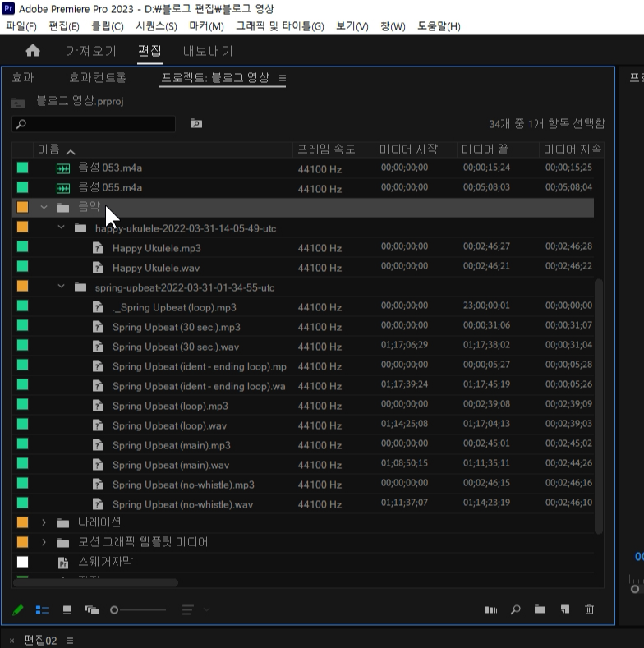Close the 편집02 sequence tab
The width and height of the screenshot is (644, 648).
pos(12,641)
